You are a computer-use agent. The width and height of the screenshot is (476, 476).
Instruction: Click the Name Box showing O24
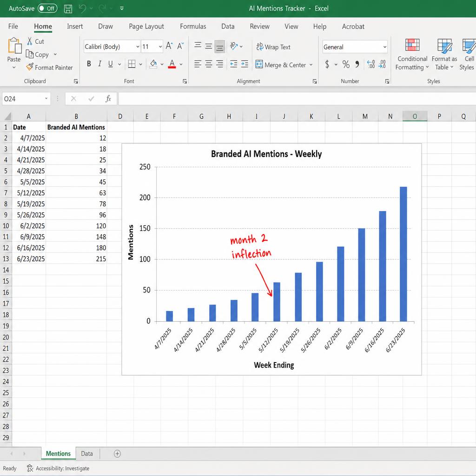pyautogui.click(x=26, y=99)
